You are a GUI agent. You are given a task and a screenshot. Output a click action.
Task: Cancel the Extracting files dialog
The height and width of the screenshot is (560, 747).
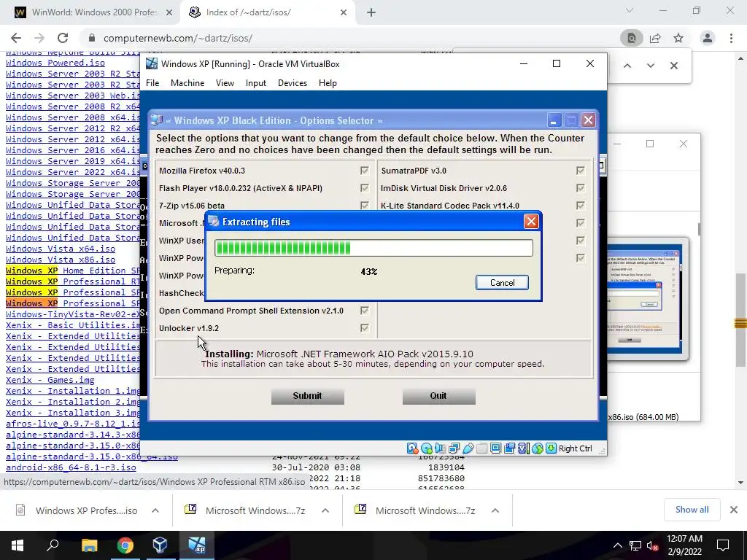click(502, 282)
